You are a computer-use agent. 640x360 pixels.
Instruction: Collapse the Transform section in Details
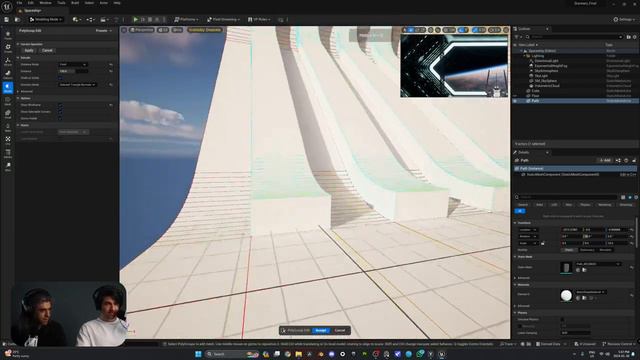pyautogui.click(x=515, y=223)
